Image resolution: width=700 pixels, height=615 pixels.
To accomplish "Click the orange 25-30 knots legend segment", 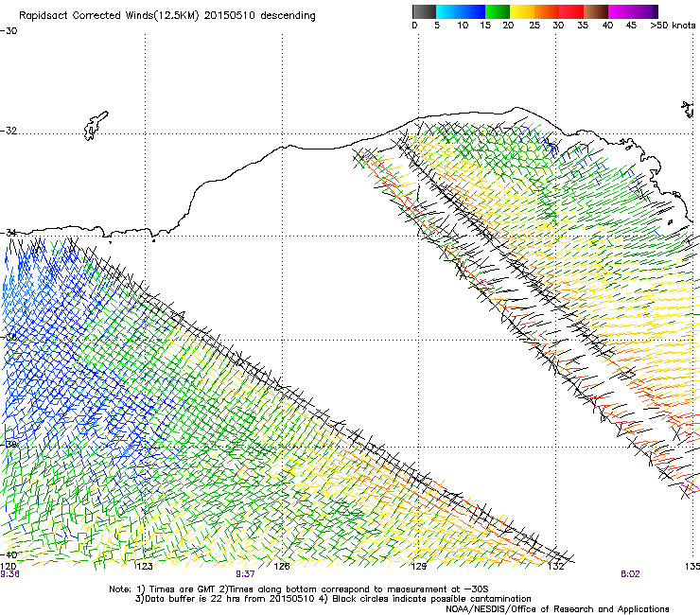I will pos(547,11).
